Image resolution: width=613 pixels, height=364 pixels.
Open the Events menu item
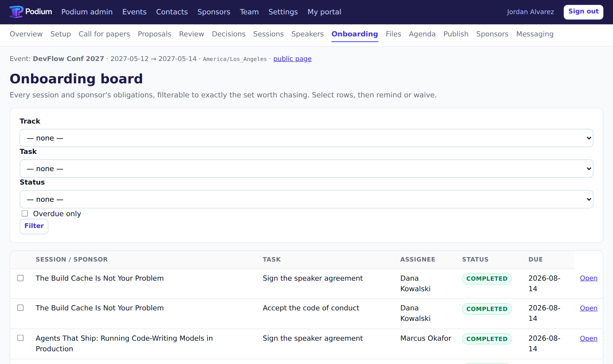click(134, 12)
